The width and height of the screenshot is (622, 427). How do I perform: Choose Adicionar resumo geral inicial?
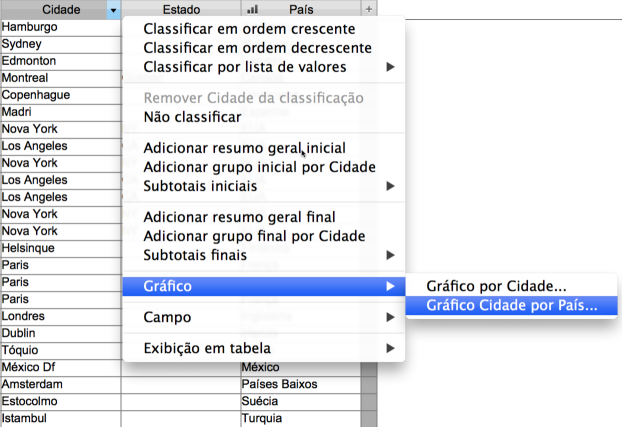(x=264, y=148)
